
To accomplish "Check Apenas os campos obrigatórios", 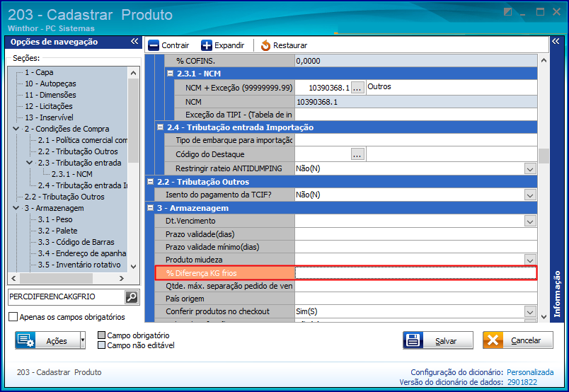I will 13,317.
